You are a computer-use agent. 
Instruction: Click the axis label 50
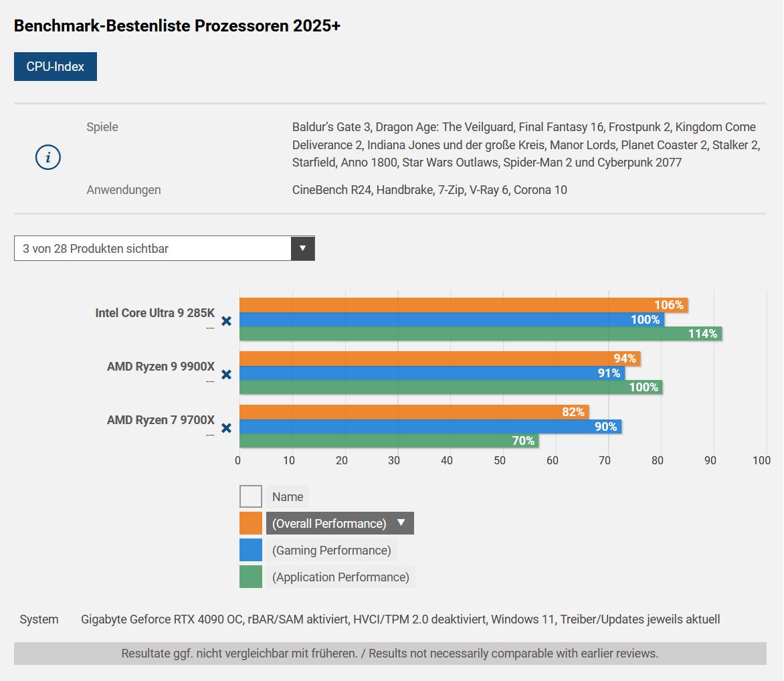500,460
